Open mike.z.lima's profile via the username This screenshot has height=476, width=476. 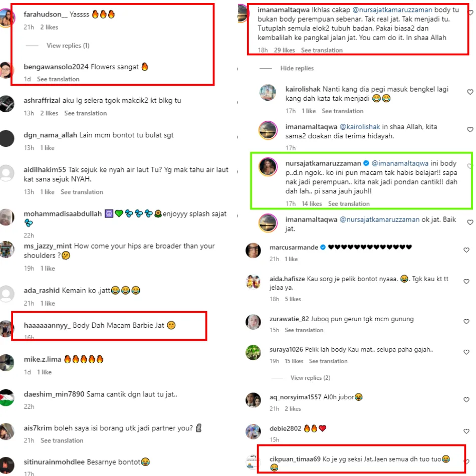[43, 359]
